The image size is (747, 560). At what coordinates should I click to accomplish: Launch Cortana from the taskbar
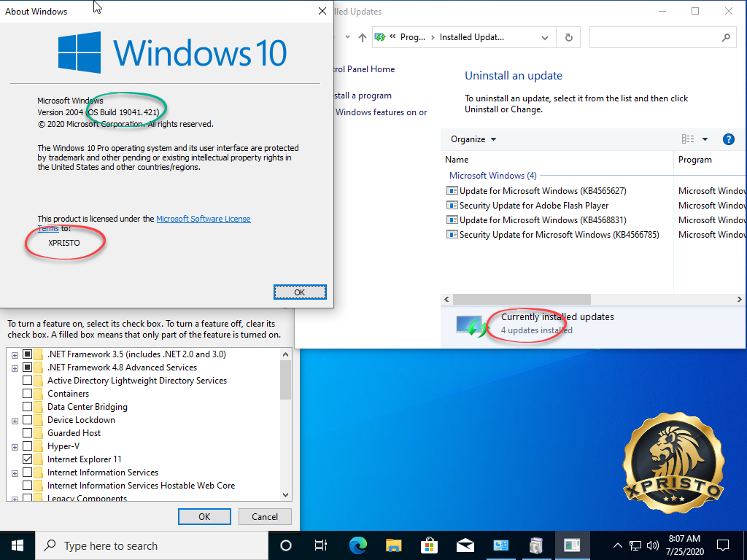click(x=286, y=545)
